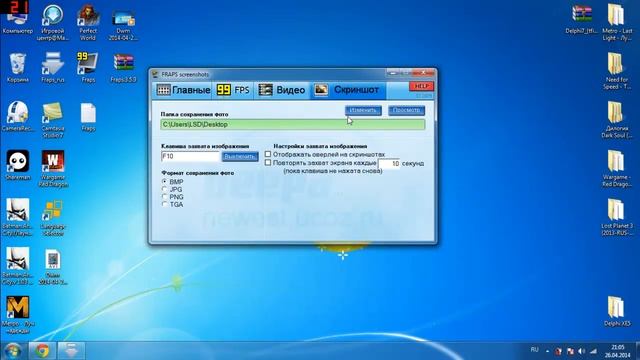This screenshot has width=640, height=360.
Task: Select the Скриншот tab
Action: (x=348, y=90)
